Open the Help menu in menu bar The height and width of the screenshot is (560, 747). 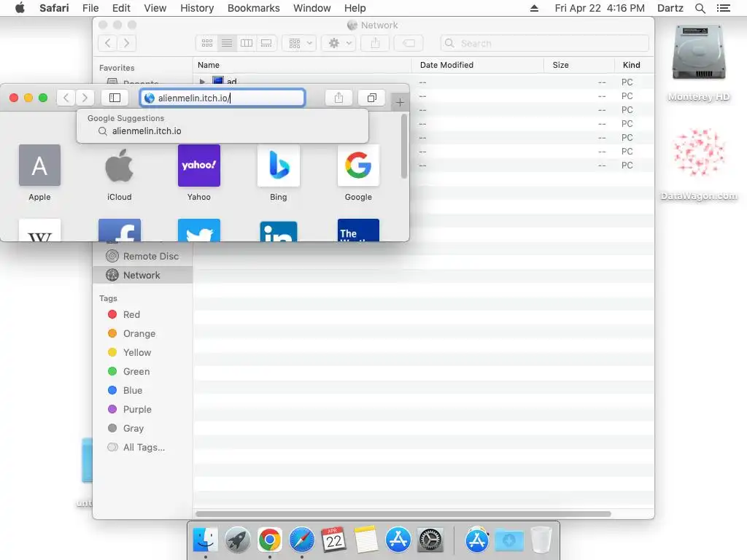coord(355,8)
